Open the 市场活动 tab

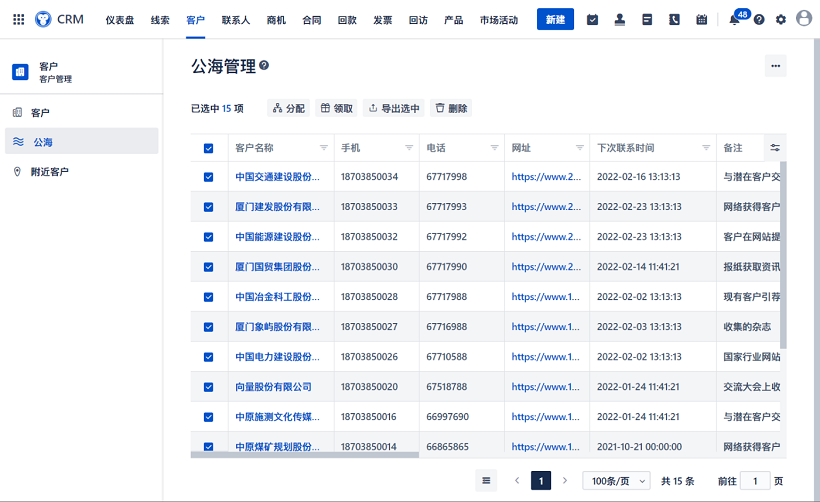(499, 20)
